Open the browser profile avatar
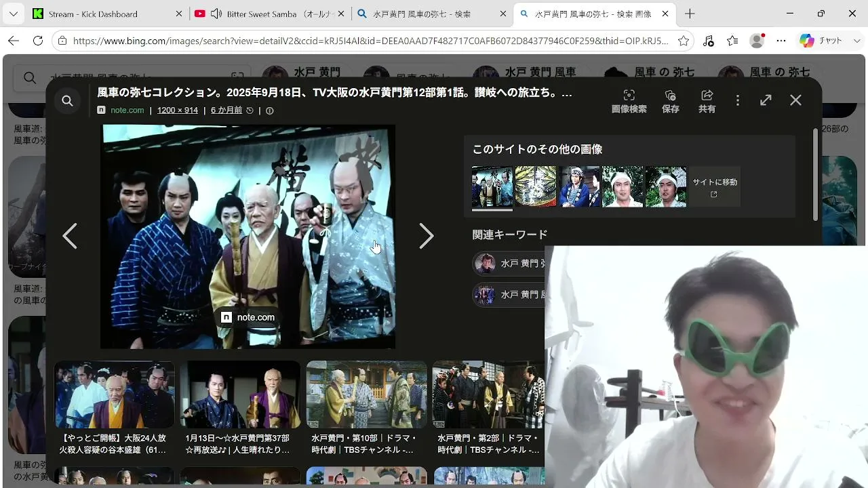The width and height of the screenshot is (868, 488). click(757, 41)
